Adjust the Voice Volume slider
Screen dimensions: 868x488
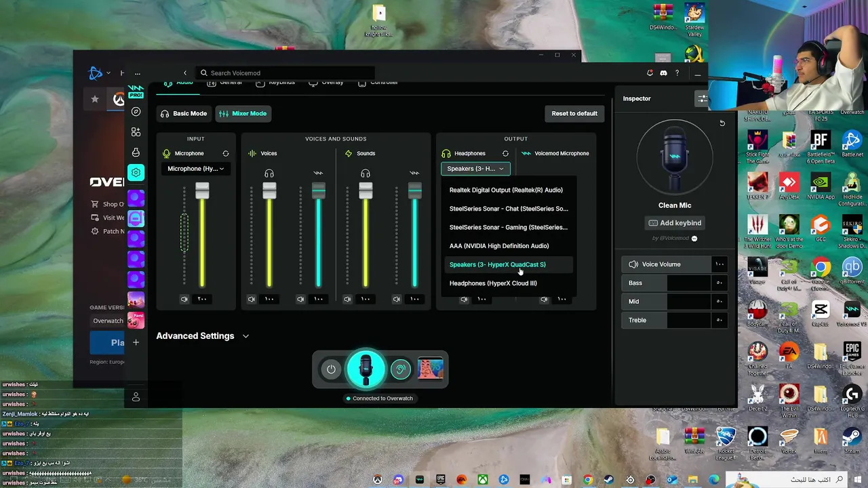coord(675,264)
